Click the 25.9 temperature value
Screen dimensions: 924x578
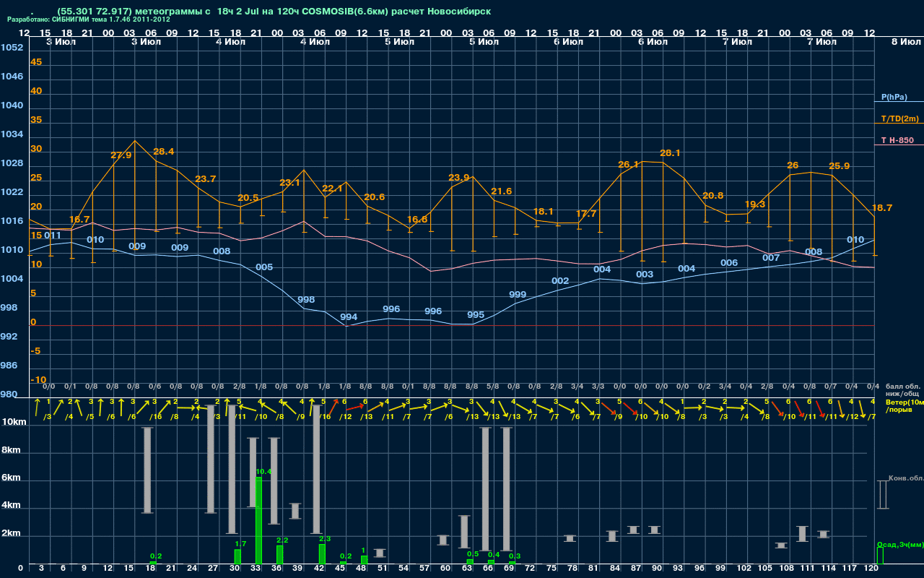[x=839, y=166]
